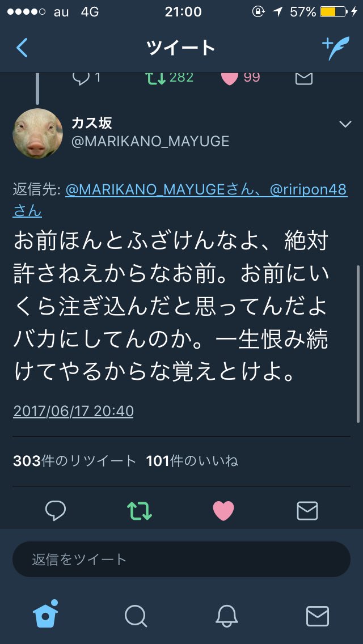
Task: Compose a new tweet with feather icon
Action: point(336,48)
